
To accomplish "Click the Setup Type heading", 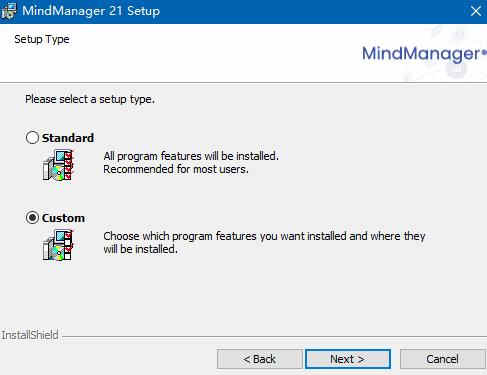I will pos(42,39).
